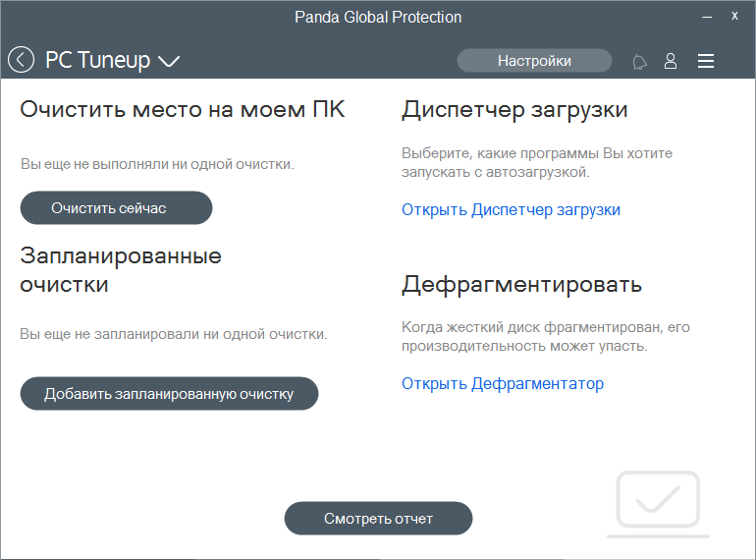
Task: Open the user account icon
Action: (671, 61)
